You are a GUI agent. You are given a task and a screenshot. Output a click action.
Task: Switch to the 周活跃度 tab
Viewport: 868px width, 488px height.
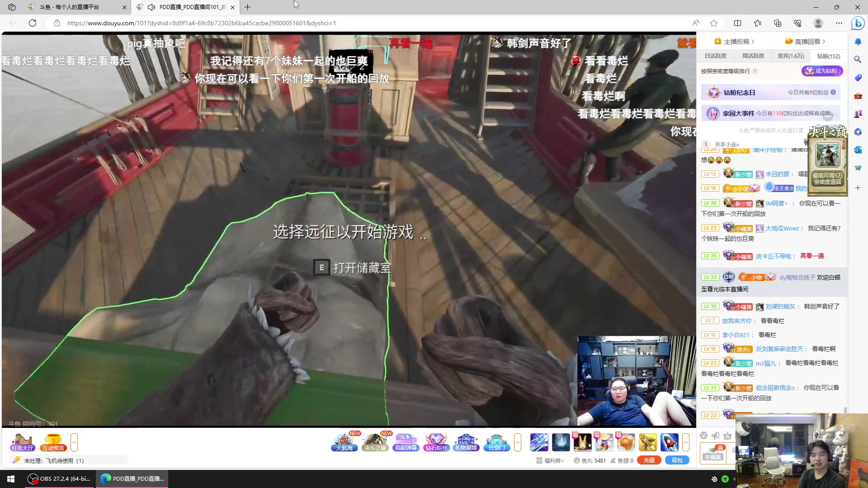pos(753,56)
